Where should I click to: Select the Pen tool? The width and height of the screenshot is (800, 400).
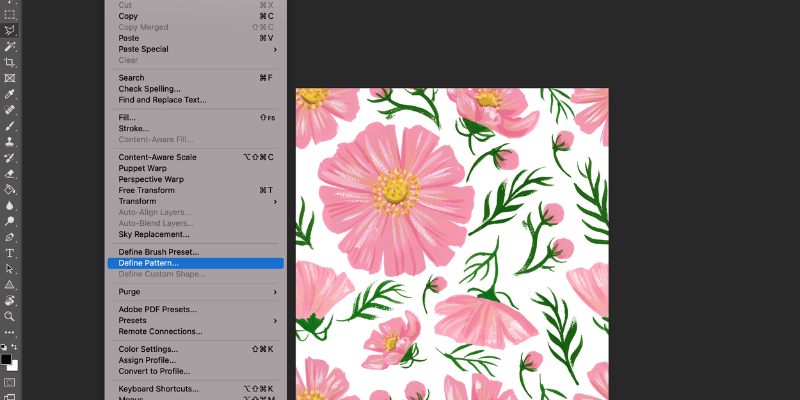(9, 237)
